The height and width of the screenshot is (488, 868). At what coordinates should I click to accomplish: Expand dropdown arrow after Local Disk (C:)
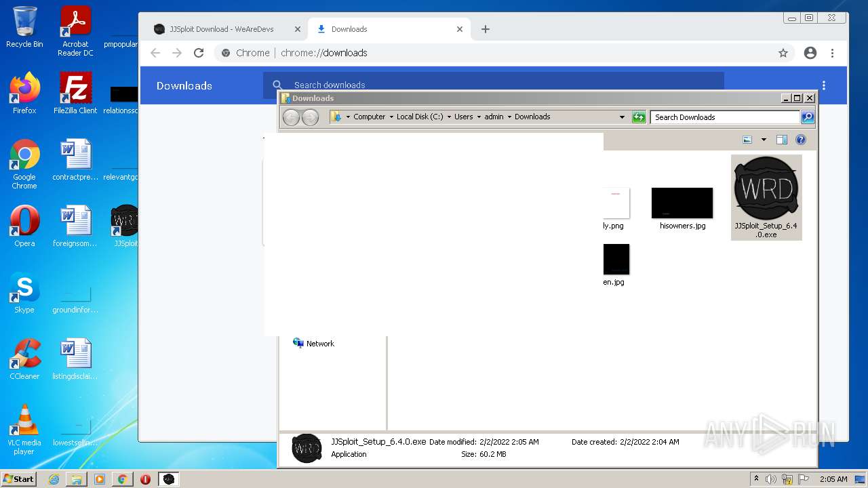(449, 117)
